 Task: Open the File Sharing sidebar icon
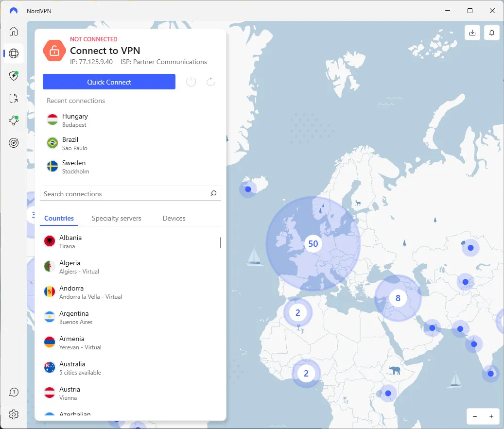pos(13,98)
